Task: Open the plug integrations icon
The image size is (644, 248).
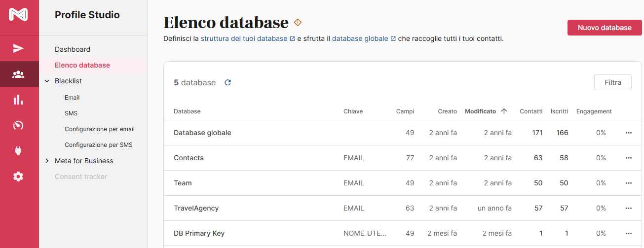Action: (x=19, y=151)
